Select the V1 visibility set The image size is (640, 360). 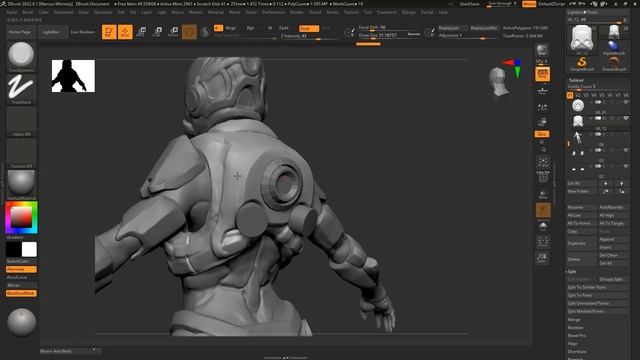point(570,95)
